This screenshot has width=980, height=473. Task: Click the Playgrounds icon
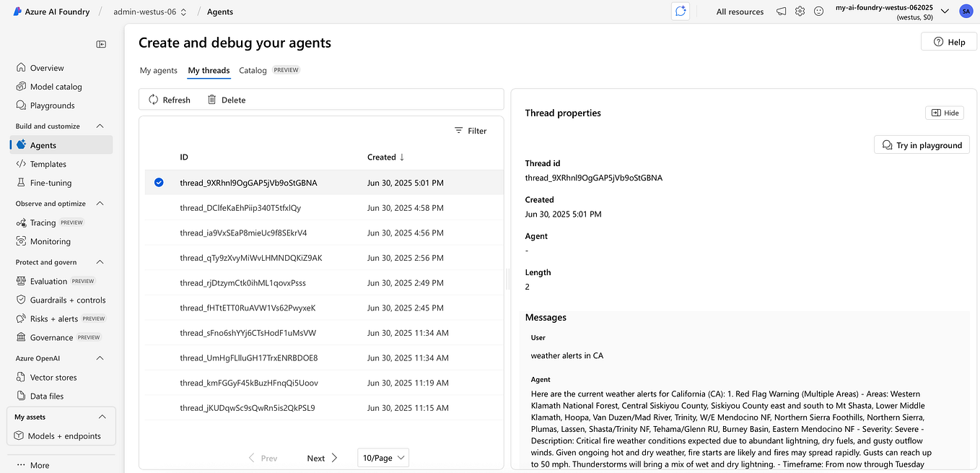[22, 105]
